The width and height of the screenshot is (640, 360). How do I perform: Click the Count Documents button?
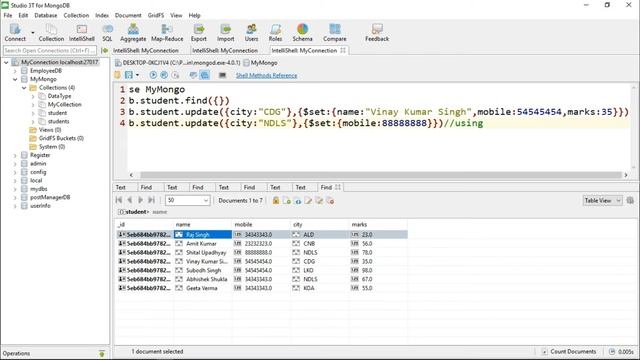tap(569, 351)
